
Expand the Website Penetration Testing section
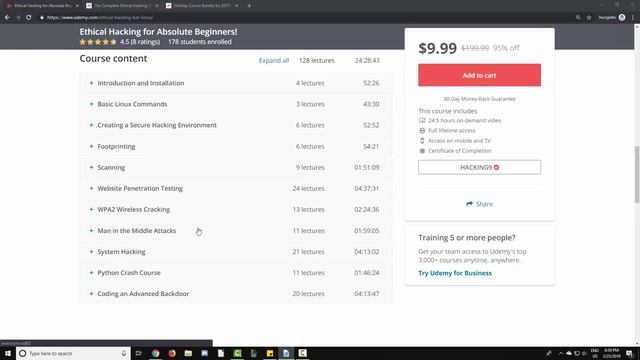[236, 188]
